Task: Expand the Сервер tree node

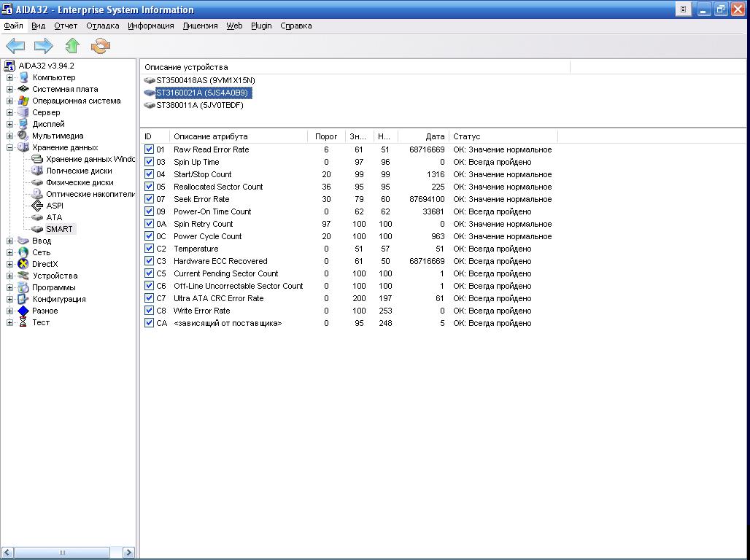Action: tap(9, 112)
